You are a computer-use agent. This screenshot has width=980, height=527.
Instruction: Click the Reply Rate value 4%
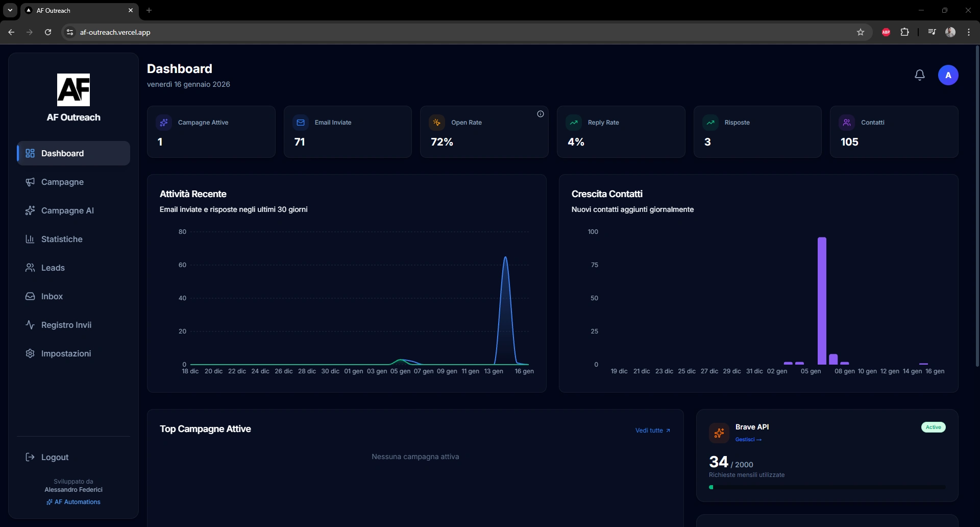pyautogui.click(x=576, y=142)
